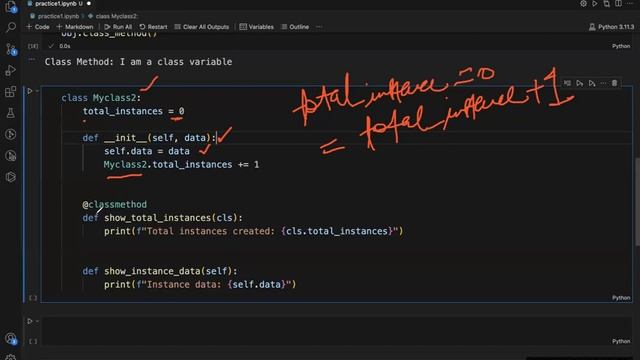Delete the Myclass2 cell with trash icon
The height and width of the screenshot is (360, 640).
pyautogui.click(x=615, y=83)
